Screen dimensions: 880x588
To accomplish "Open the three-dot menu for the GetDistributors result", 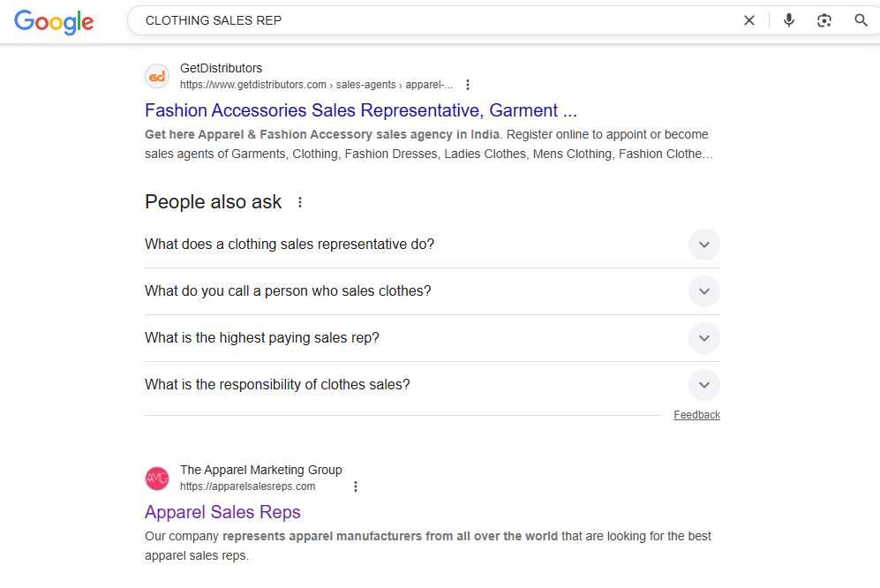I will [x=468, y=85].
